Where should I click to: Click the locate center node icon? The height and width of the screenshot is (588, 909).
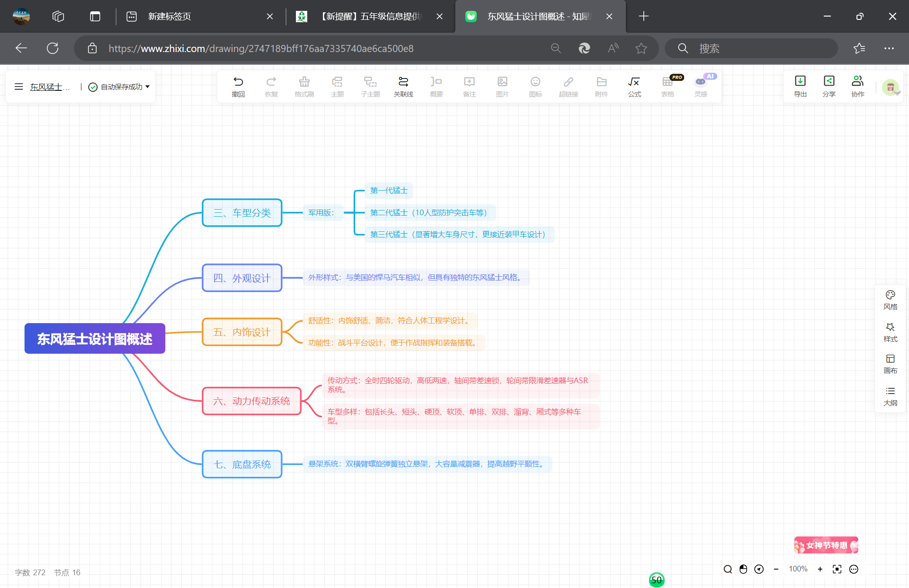pyautogui.click(x=759, y=569)
